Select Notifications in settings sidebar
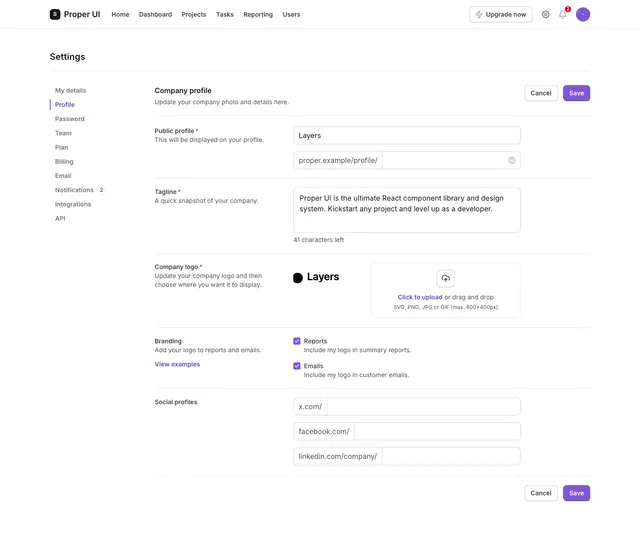 coord(74,190)
